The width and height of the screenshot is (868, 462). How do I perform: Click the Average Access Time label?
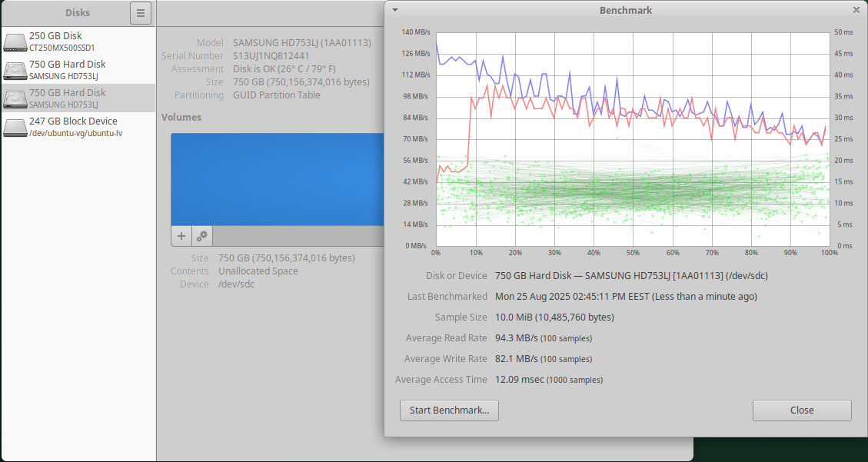click(x=441, y=380)
